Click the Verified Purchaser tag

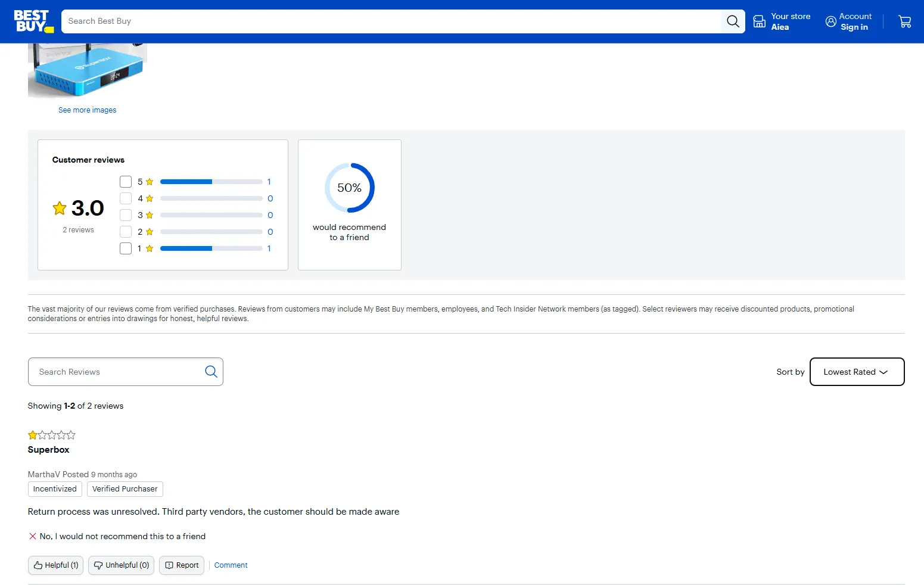click(125, 489)
